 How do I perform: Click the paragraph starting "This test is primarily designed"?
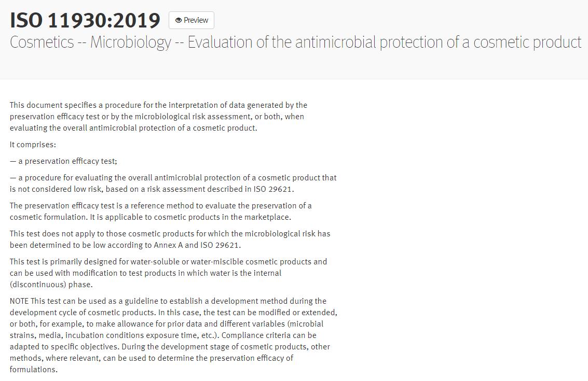click(168, 273)
